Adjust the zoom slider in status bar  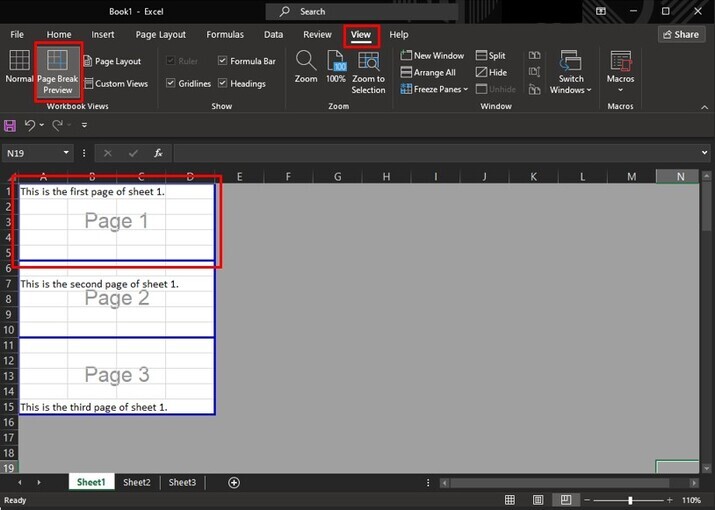(630, 499)
